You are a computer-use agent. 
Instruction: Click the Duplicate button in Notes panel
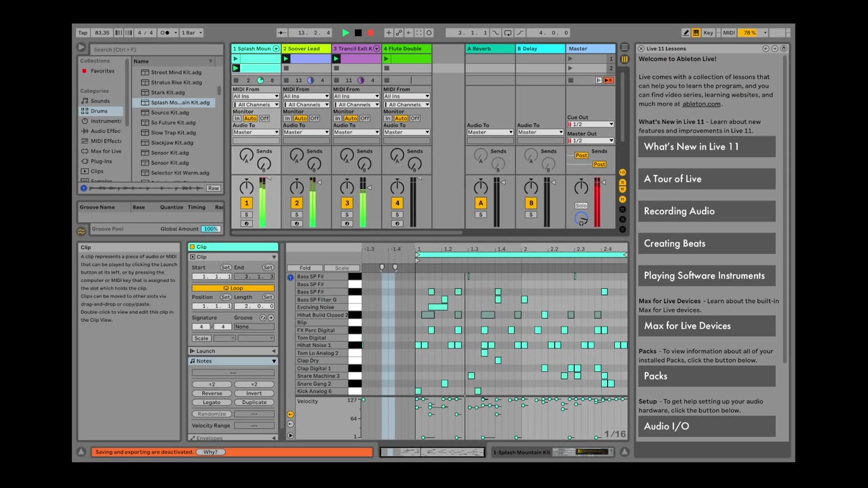[254, 403]
